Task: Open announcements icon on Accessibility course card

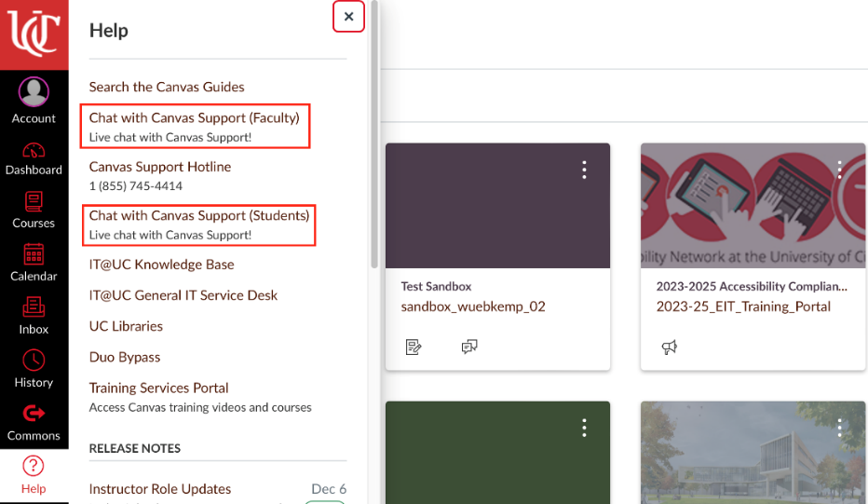Action: click(x=669, y=347)
